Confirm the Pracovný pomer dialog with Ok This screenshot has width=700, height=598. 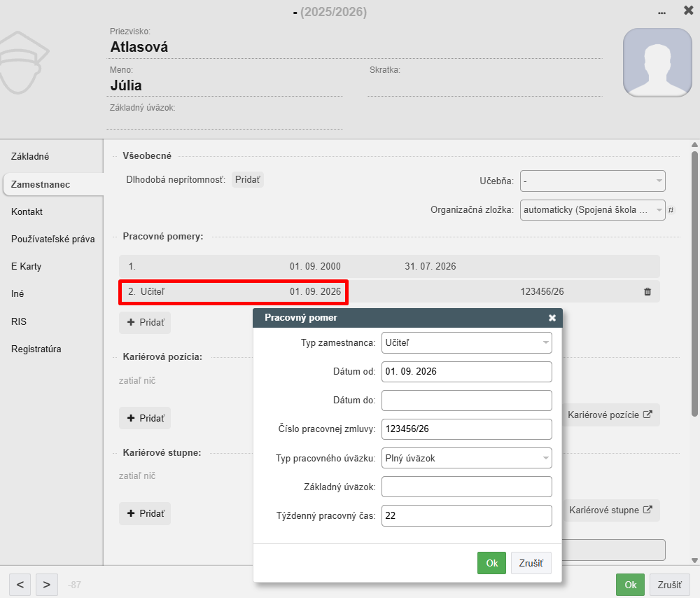491,563
